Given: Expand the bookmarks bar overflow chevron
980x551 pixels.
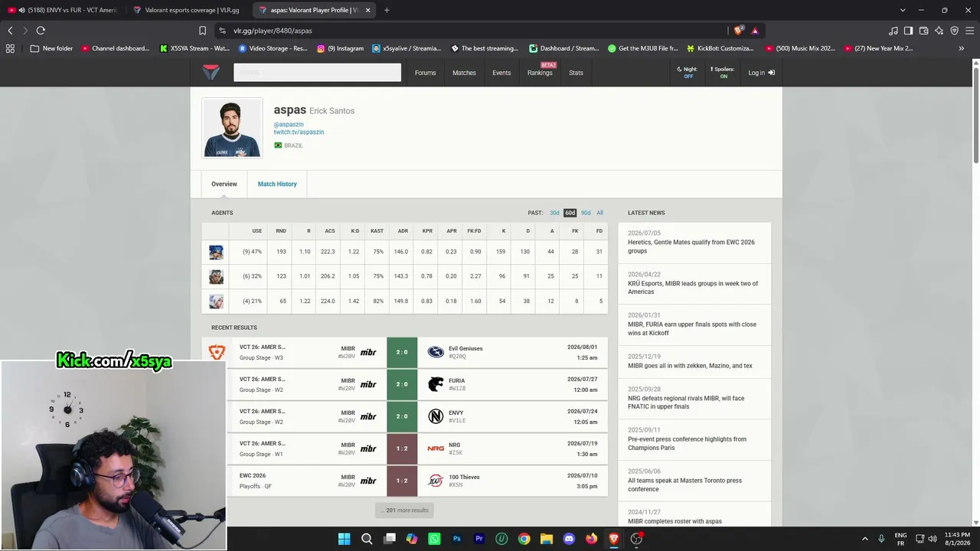Looking at the screenshot, I should tap(962, 48).
